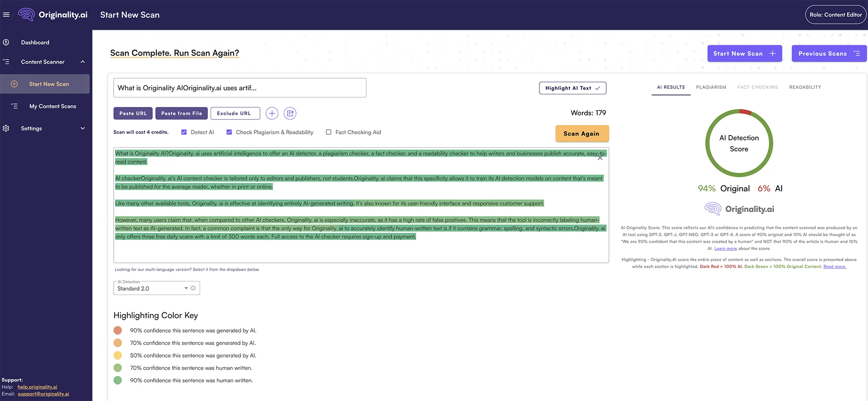
Task: Click the 'Scan Complete. Run Scan Again?' heading
Action: 174,53
